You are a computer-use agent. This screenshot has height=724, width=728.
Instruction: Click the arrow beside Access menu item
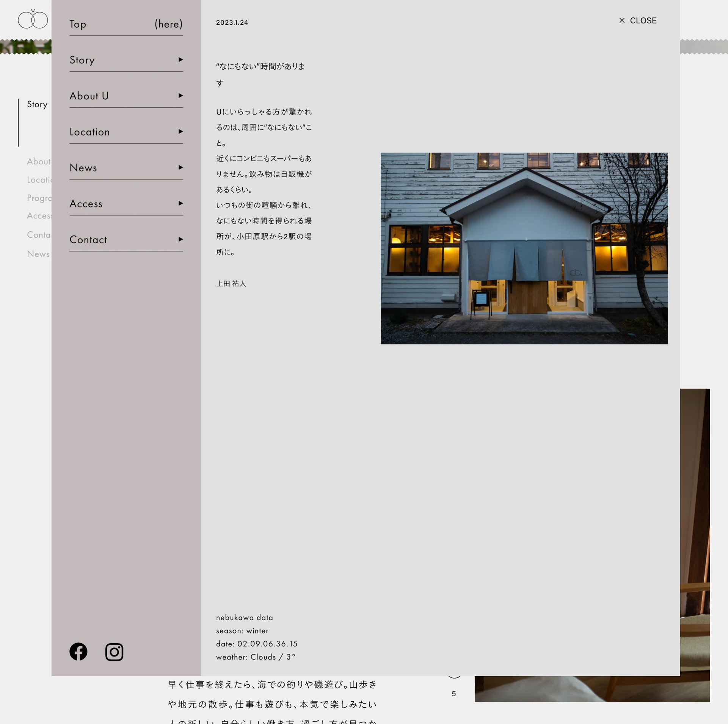coord(180,203)
